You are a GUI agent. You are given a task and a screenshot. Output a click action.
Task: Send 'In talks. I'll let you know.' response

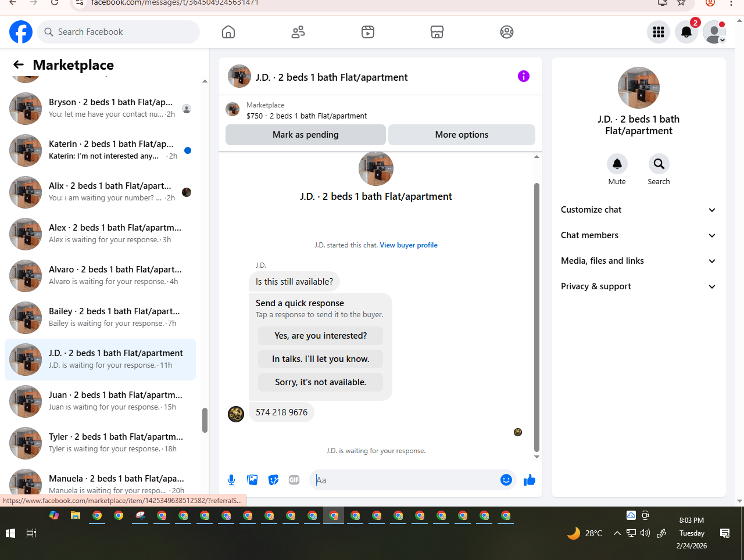click(321, 359)
